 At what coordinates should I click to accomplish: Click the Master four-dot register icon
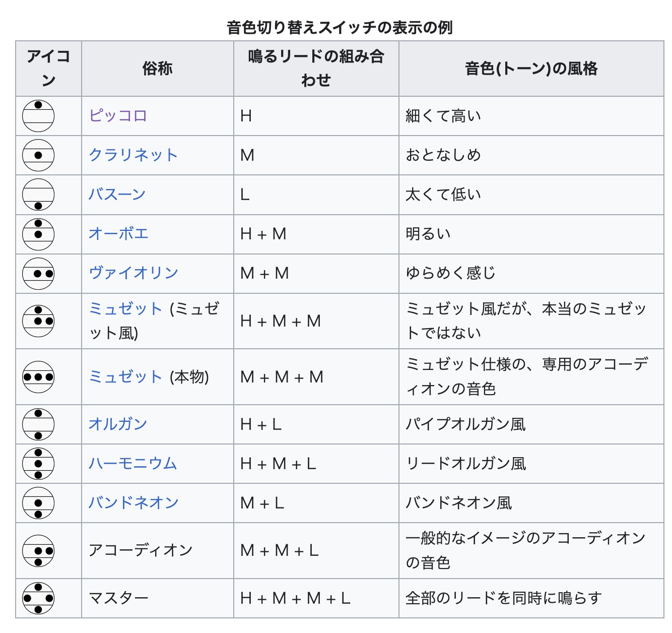click(x=38, y=598)
